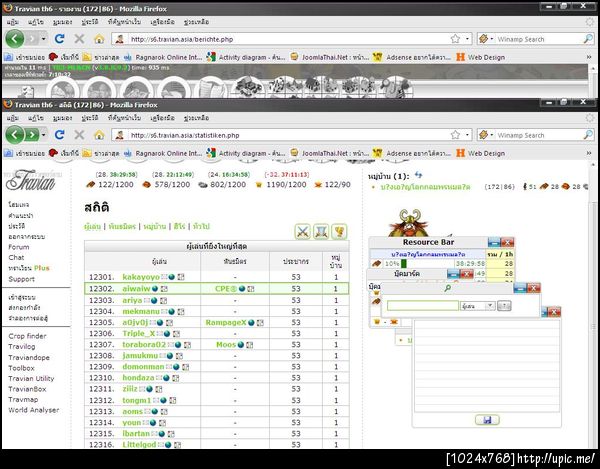Image resolution: width=600 pixels, height=469 pixels.
Task: Expand URL bar dropdown in the berichte.php window
Action: click(x=467, y=39)
